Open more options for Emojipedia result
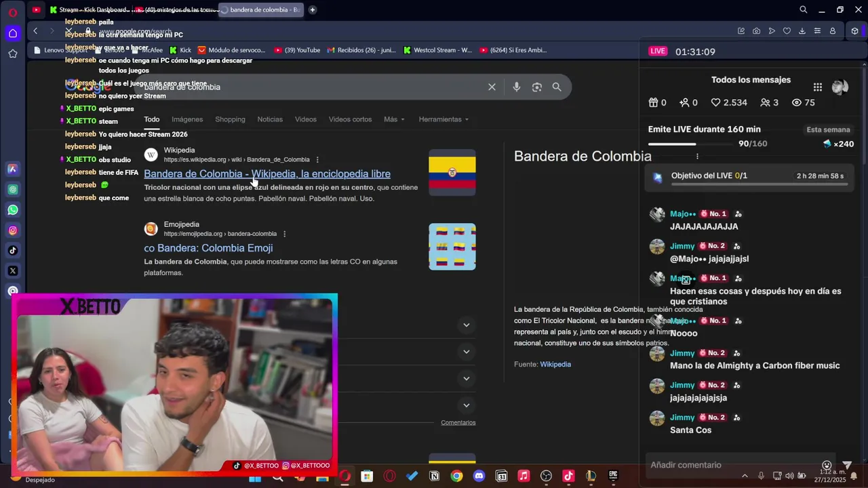 284,234
